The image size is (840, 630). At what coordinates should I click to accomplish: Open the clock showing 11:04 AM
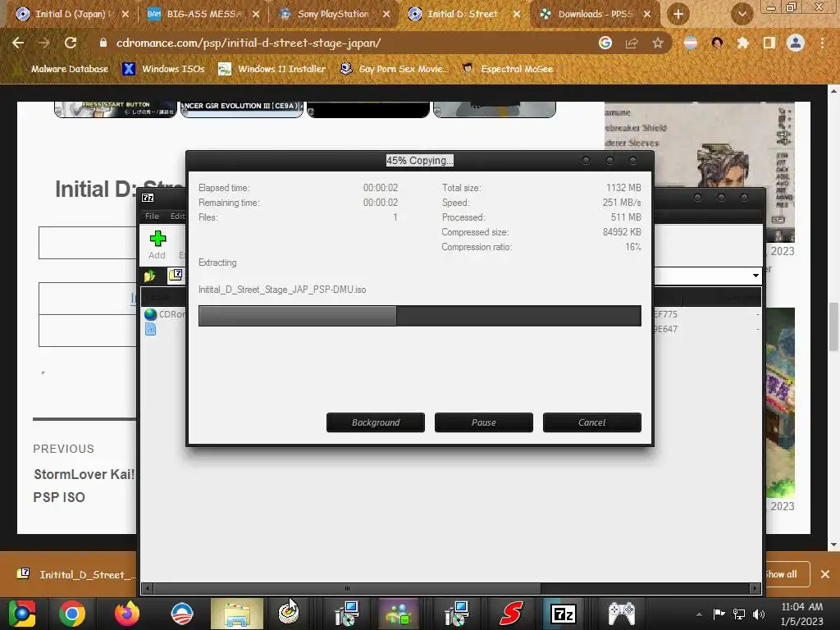click(x=802, y=614)
